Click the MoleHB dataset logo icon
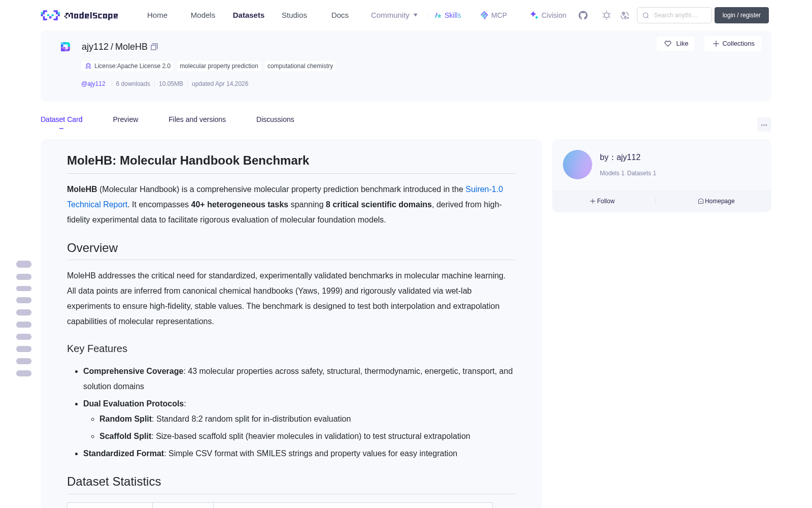 [x=65, y=47]
